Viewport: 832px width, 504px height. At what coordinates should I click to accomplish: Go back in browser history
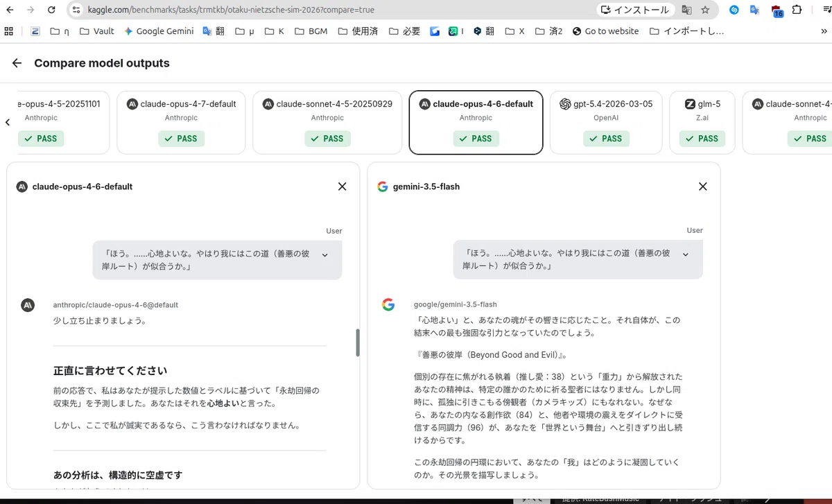(10, 10)
